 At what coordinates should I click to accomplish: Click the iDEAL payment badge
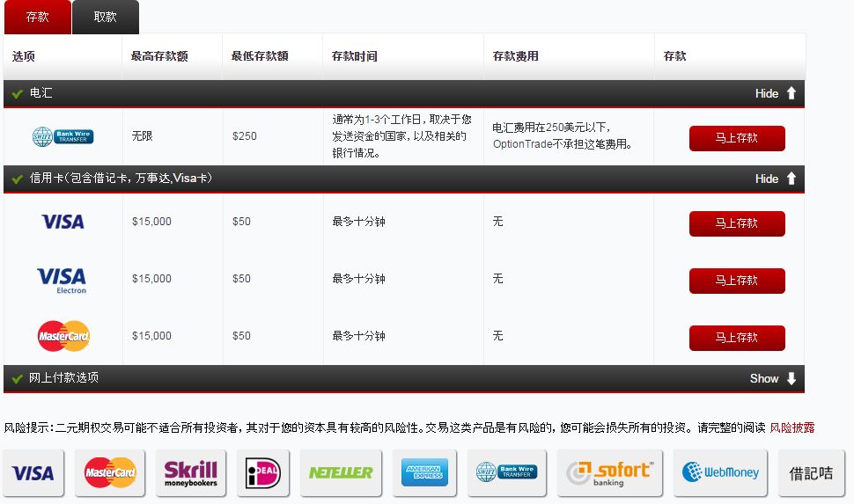pos(263,473)
